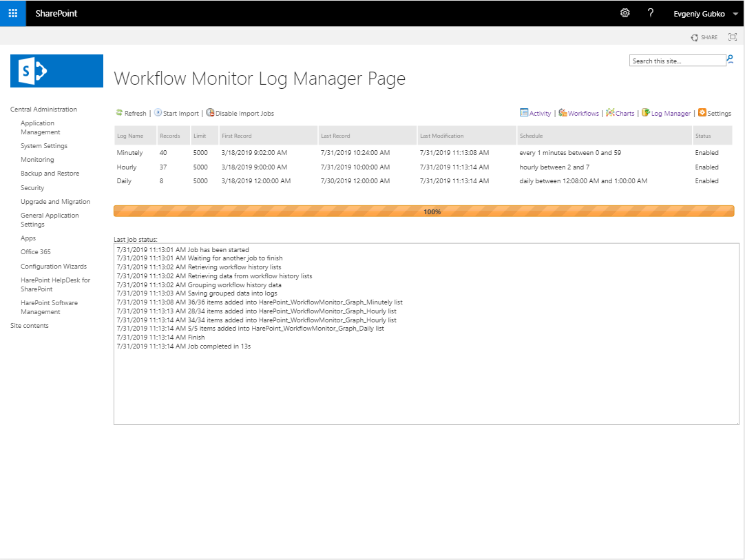The image size is (745, 560).
Task: Switch to the Workflows view
Action: 578,113
